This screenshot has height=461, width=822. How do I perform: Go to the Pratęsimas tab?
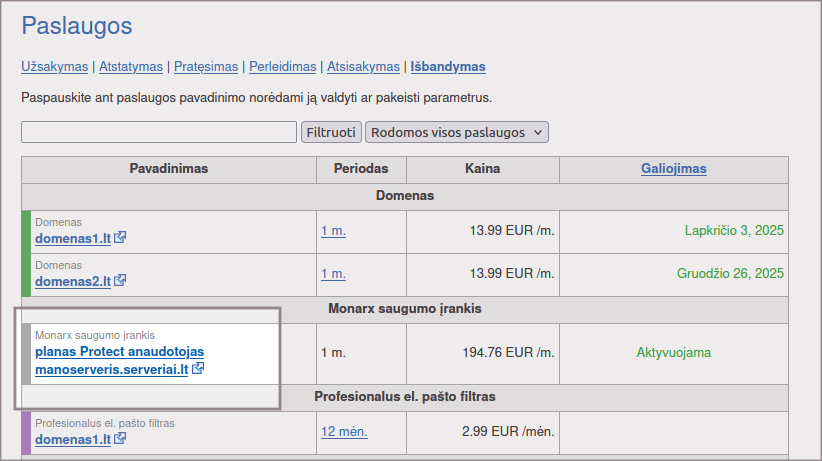point(206,67)
